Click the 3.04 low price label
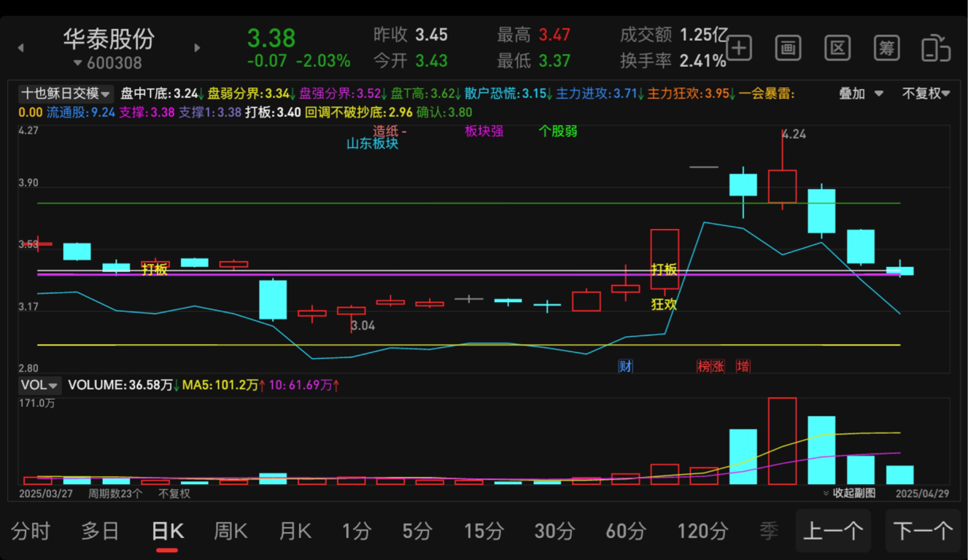This screenshot has width=968, height=560. 363,326
